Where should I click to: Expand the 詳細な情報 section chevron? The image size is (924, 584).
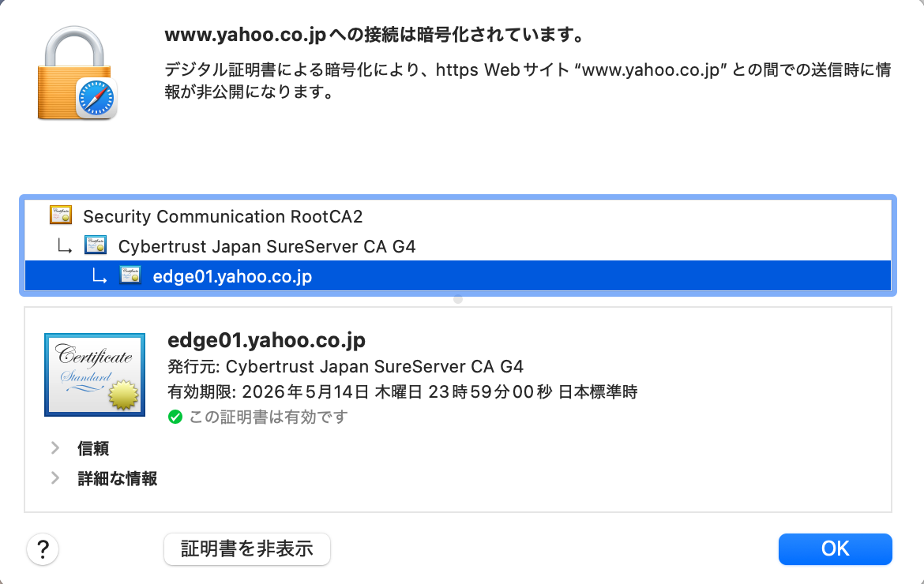[x=54, y=477]
